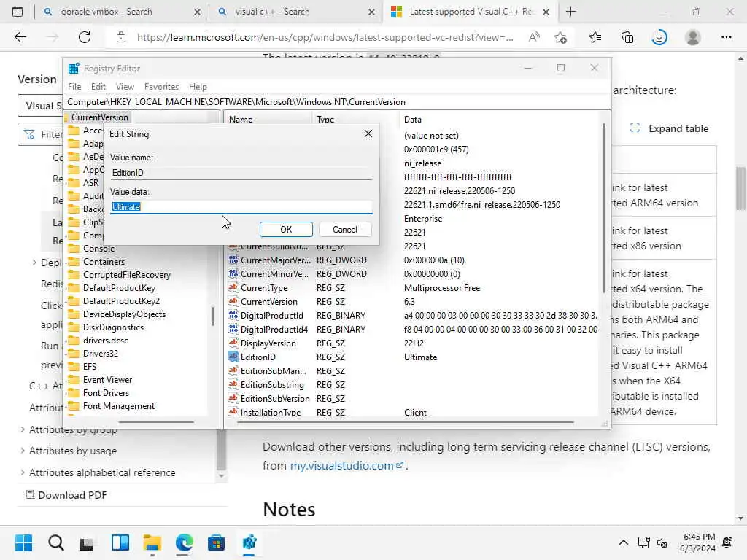
Task: Click Download PDF link in sidebar
Action: pos(66,495)
